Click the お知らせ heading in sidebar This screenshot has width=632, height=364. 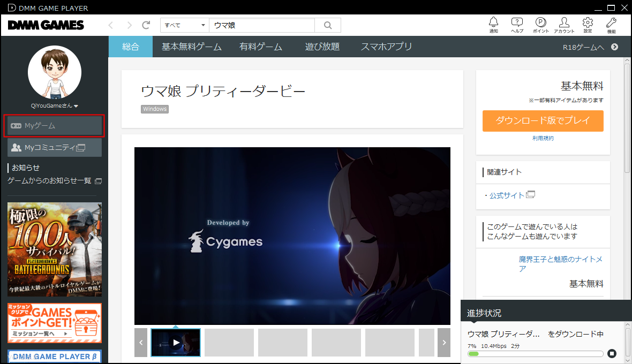(26, 168)
